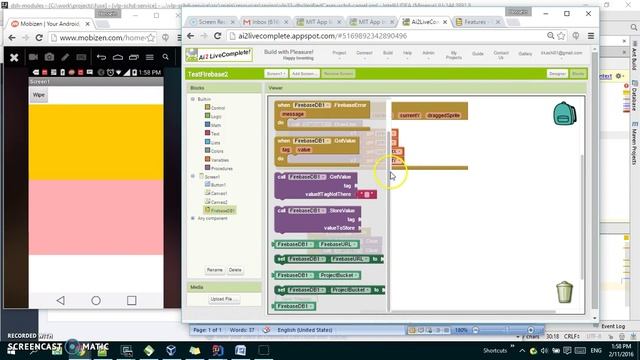The width and height of the screenshot is (640, 360).
Task: Go back in the ai2livecomplete browser window
Action: coord(191,36)
